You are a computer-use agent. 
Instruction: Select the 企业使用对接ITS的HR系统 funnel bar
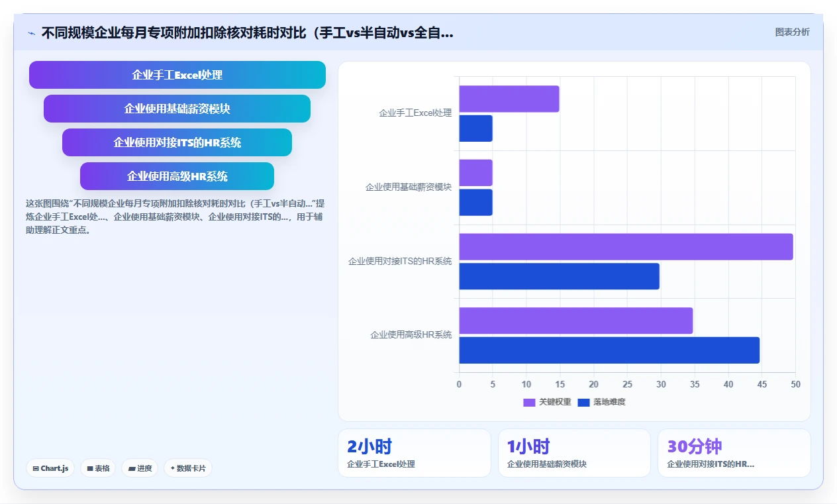pyautogui.click(x=177, y=142)
